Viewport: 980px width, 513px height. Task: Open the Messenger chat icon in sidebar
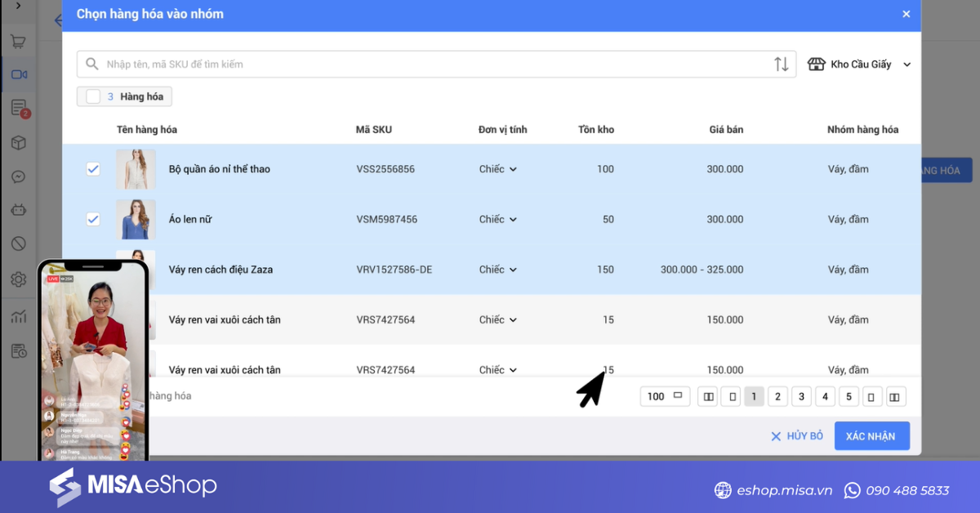coord(18,176)
